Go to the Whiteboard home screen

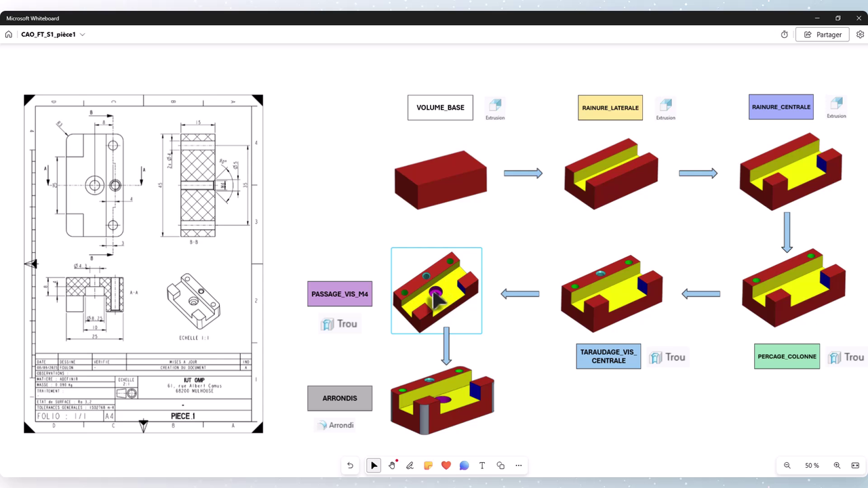9,35
